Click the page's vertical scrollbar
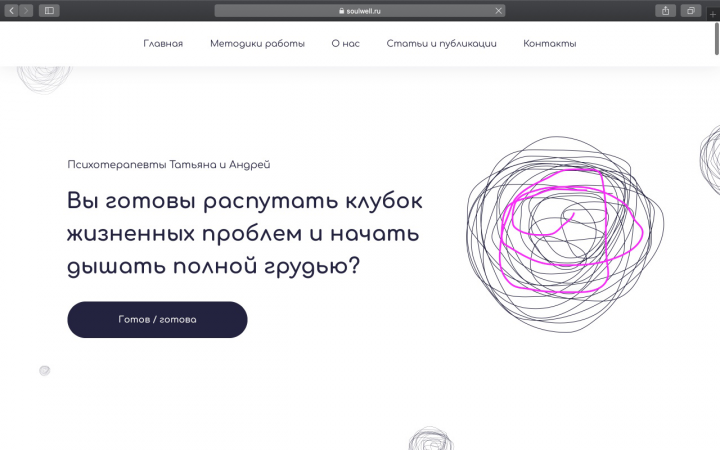This screenshot has height=450, width=720. point(716,39)
